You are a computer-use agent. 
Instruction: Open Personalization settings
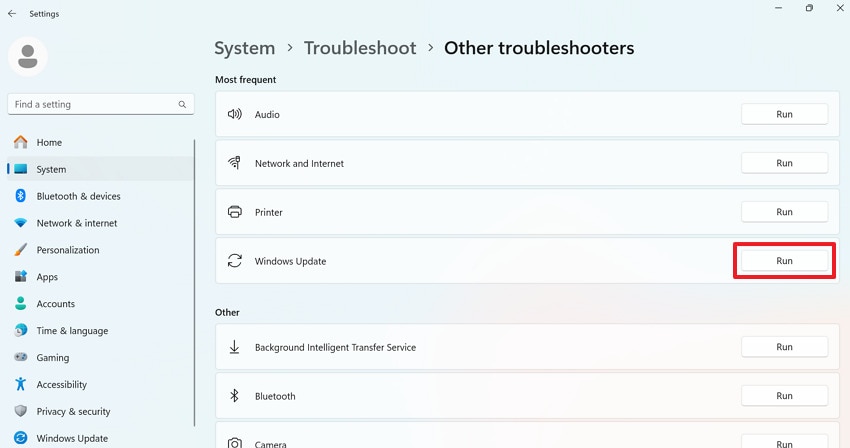point(101,249)
